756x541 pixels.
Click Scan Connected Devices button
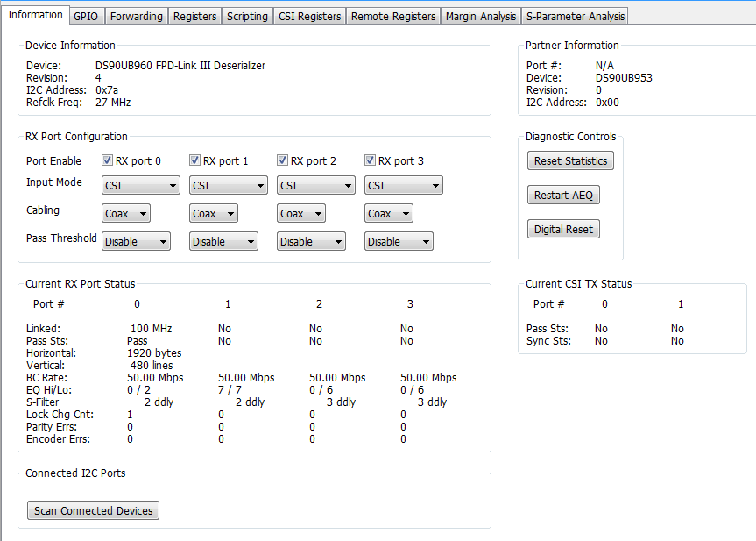pyautogui.click(x=93, y=510)
